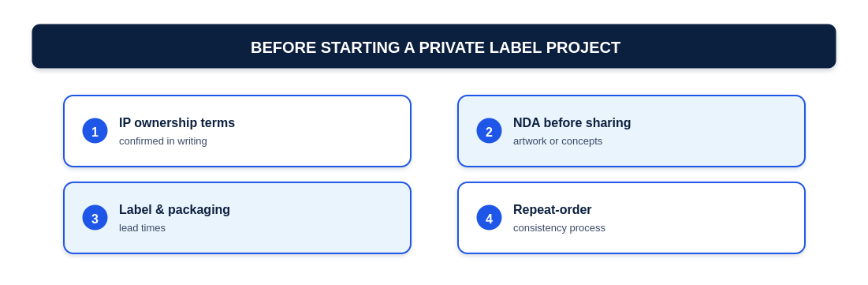The width and height of the screenshot is (868, 285).
Task: Select the Repeat-order heading
Action: (552, 210)
